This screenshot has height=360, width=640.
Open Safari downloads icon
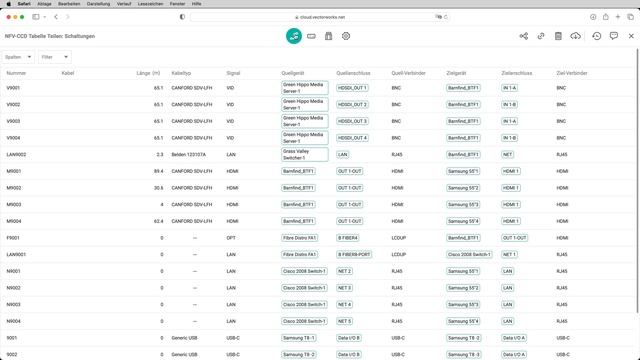coord(593,17)
